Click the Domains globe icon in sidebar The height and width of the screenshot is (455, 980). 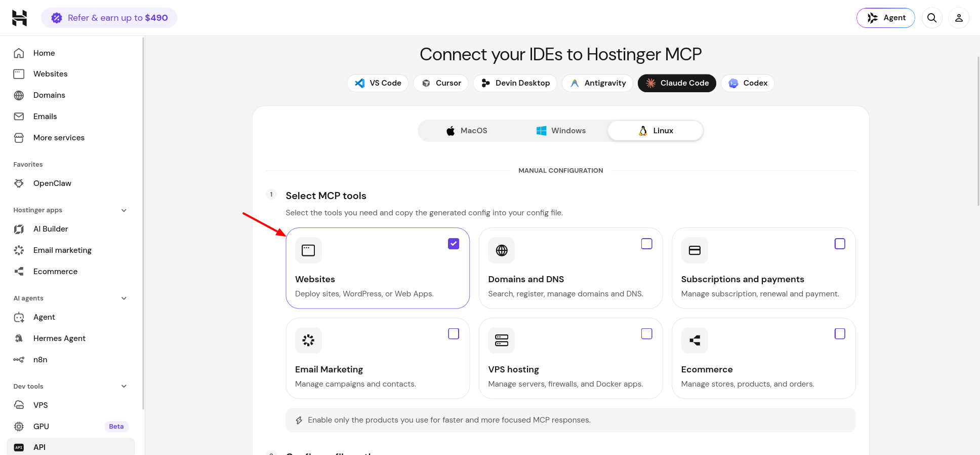[19, 95]
